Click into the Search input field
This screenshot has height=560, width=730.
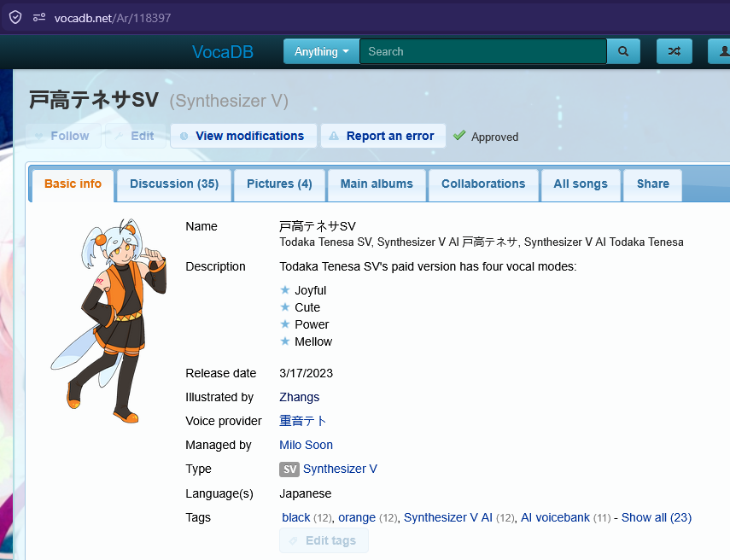[483, 51]
